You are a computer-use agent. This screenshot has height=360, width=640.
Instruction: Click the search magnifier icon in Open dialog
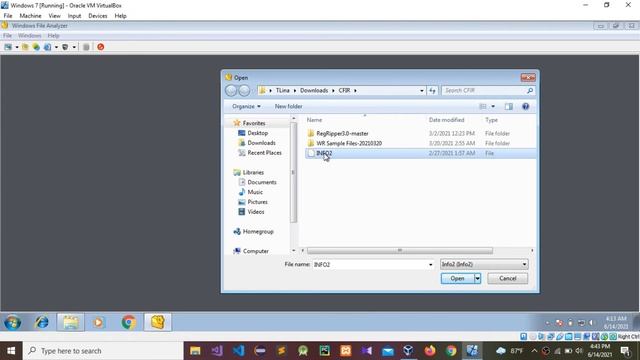click(530, 90)
